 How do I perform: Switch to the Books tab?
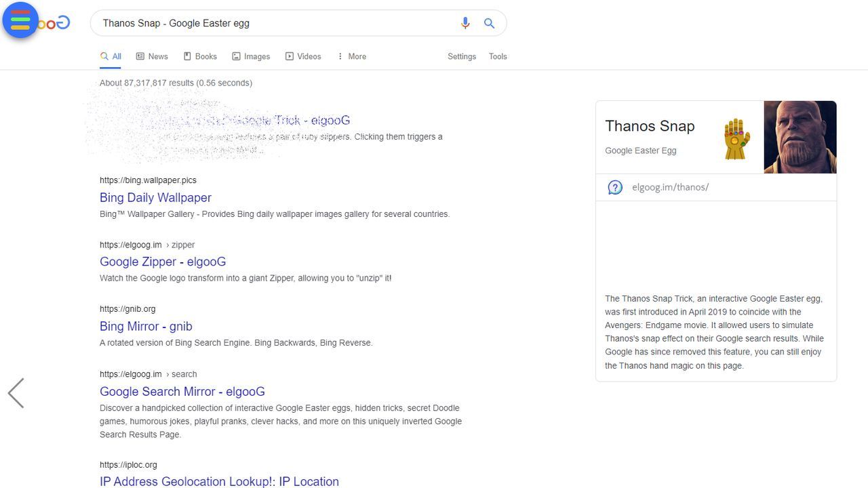coord(200,56)
